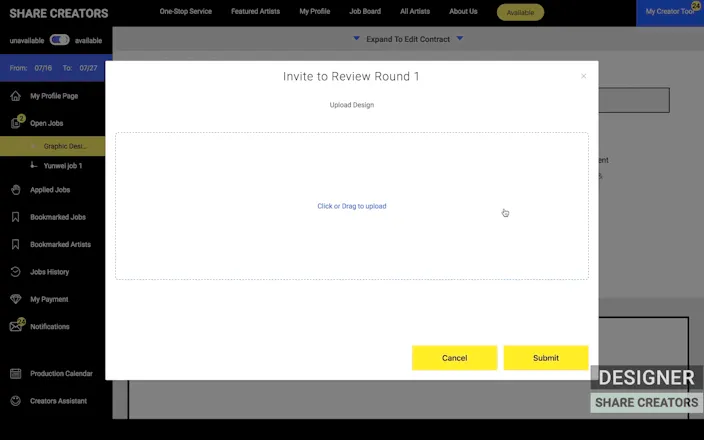
Task: Open Creators Assistant
Action: (x=58, y=401)
